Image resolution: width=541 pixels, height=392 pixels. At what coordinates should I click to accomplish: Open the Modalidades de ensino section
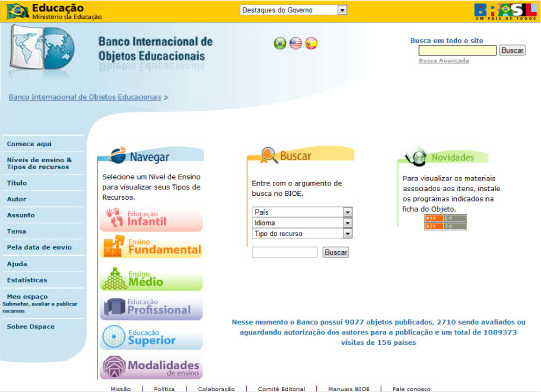tap(151, 367)
